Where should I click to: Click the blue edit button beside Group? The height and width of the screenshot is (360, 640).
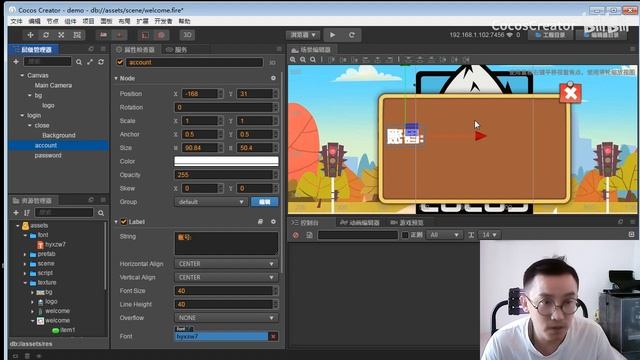pyautogui.click(x=264, y=202)
